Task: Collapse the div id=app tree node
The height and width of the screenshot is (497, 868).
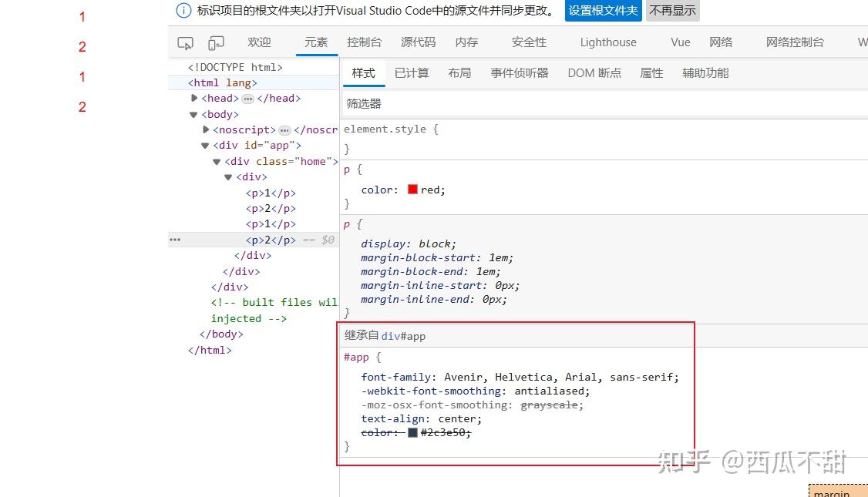Action: pos(206,145)
